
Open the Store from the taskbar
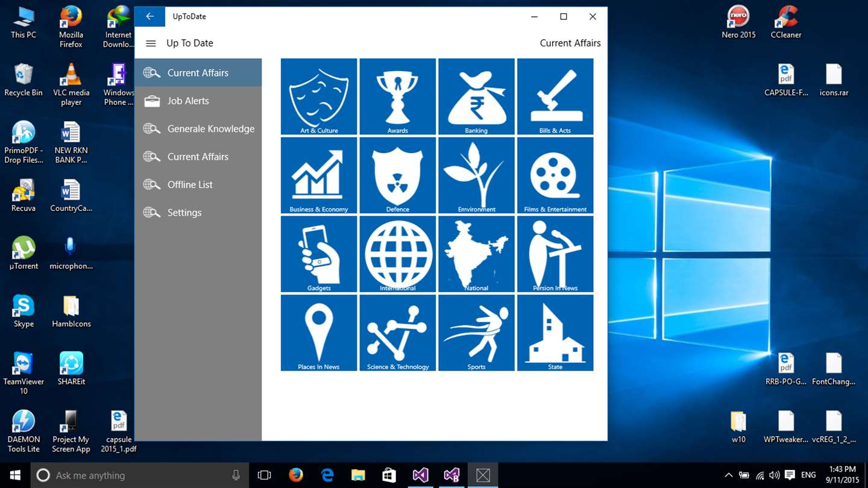pyautogui.click(x=389, y=475)
